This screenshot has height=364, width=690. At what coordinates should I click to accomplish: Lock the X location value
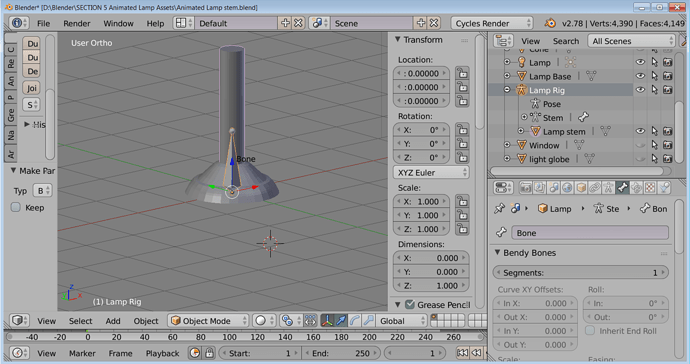tap(462, 73)
